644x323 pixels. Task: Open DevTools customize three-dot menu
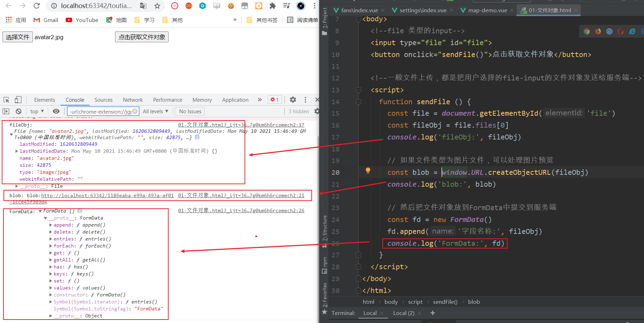point(305,100)
